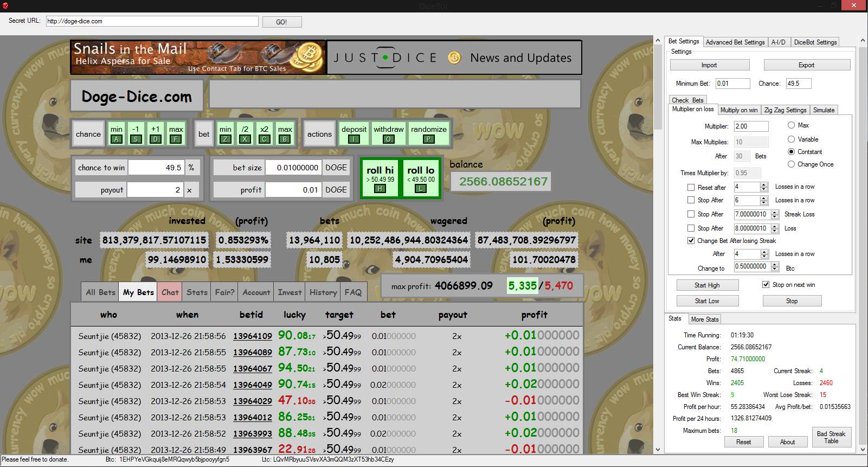Click the Secret URL input field
The image size is (868, 467).
pyautogui.click(x=152, y=21)
